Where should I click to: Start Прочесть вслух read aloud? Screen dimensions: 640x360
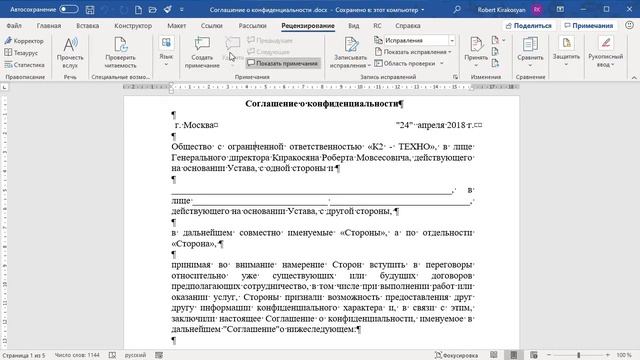[70, 53]
